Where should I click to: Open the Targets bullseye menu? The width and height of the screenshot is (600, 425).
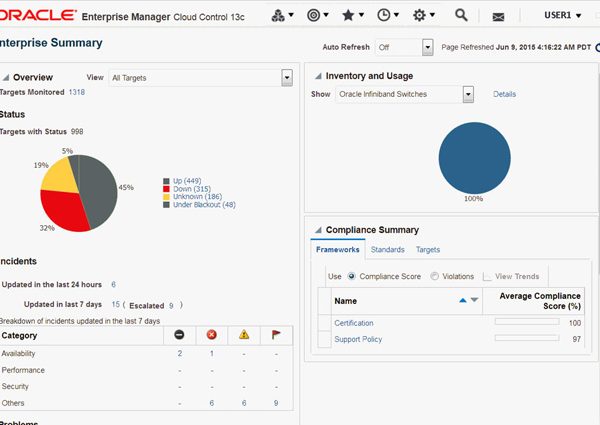[x=317, y=15]
